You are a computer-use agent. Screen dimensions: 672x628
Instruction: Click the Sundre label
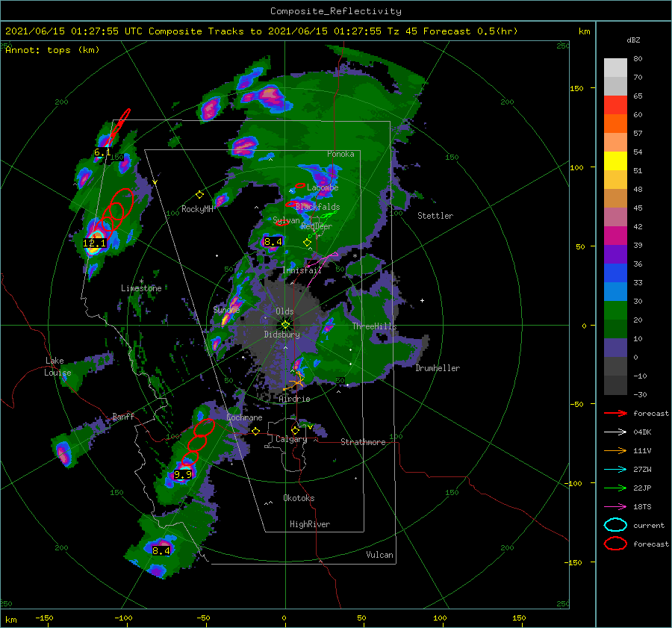pyautogui.click(x=226, y=309)
